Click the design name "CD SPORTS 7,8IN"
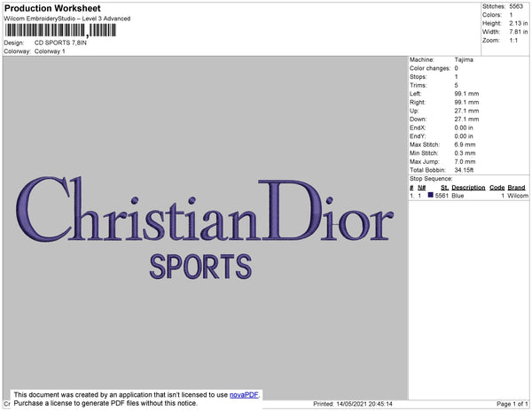This screenshot has height=411, width=532. click(60, 43)
